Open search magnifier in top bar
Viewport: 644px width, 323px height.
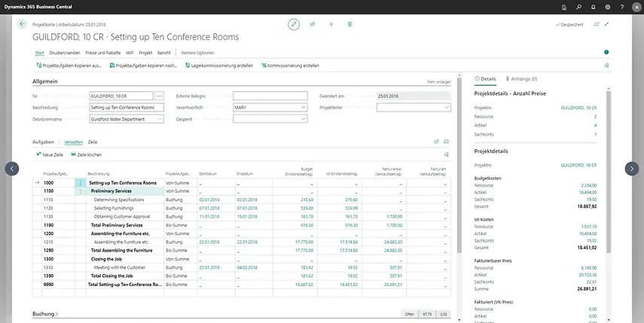(x=578, y=7)
